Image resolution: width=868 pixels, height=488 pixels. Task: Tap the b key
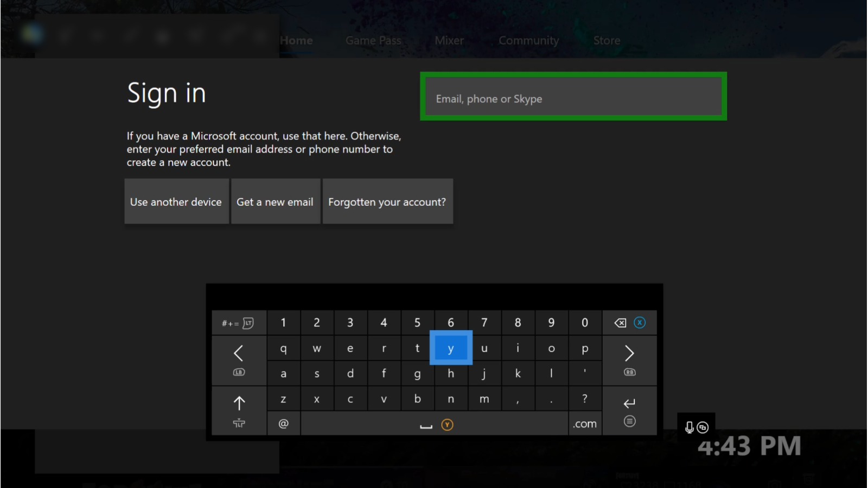[418, 398]
